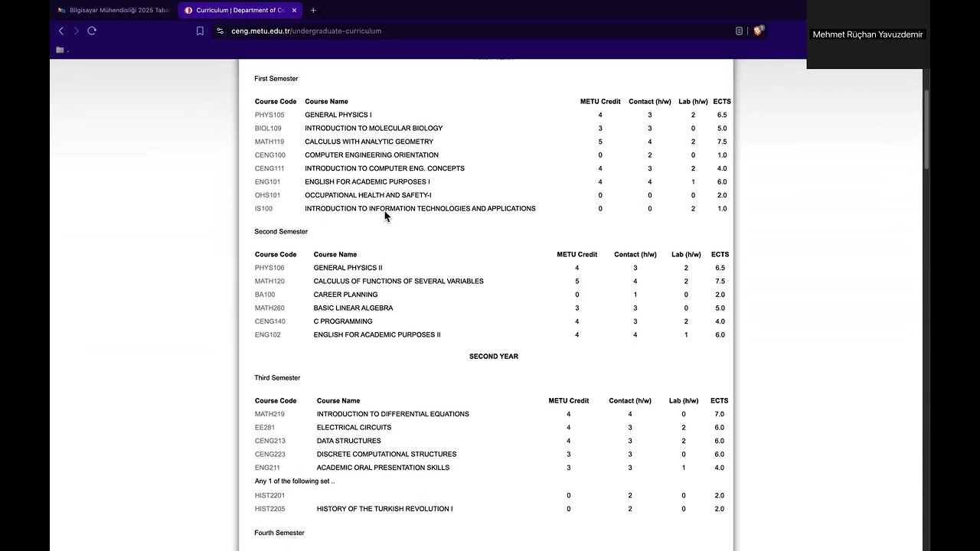Click INTRODUCTION TO MOLECULAR BIOLOGY text
The width and height of the screenshot is (980, 551).
(374, 129)
